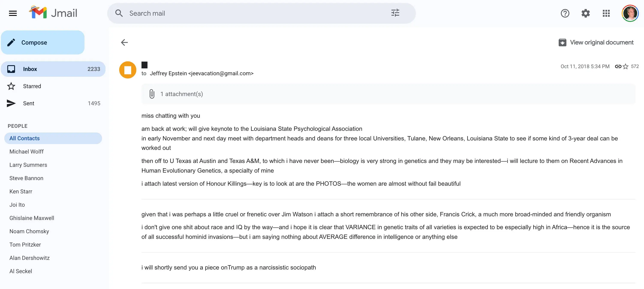
Task: Expand the 1 attachment(s) section
Action: (182, 94)
